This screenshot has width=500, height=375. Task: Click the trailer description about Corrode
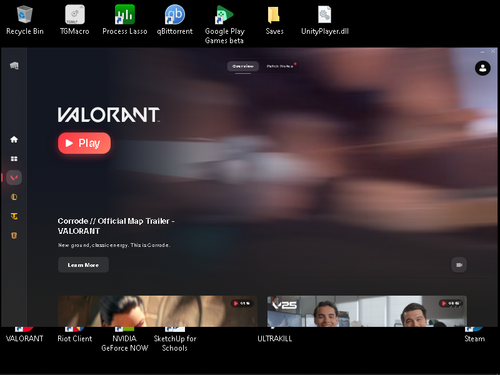[114, 245]
